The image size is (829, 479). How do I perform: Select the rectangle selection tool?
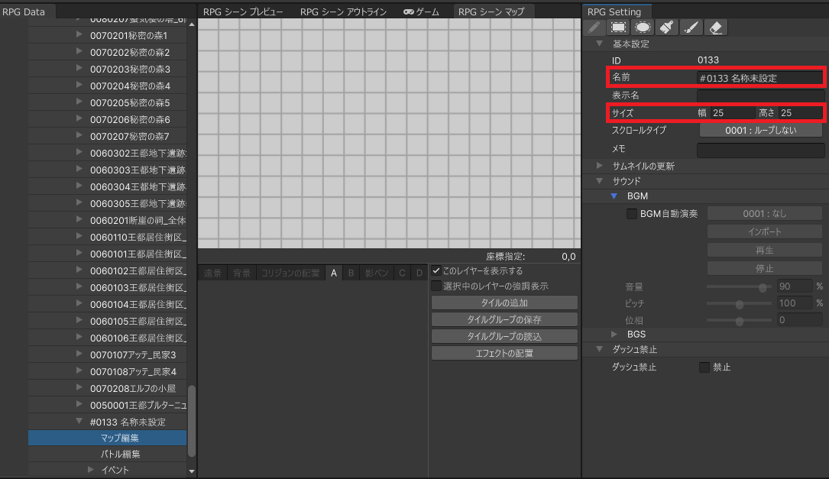tap(619, 28)
